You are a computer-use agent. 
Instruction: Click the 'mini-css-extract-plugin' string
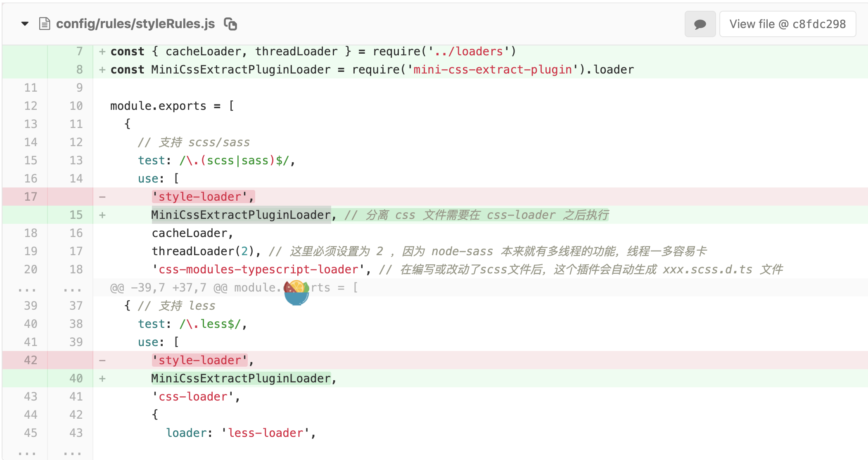click(493, 70)
